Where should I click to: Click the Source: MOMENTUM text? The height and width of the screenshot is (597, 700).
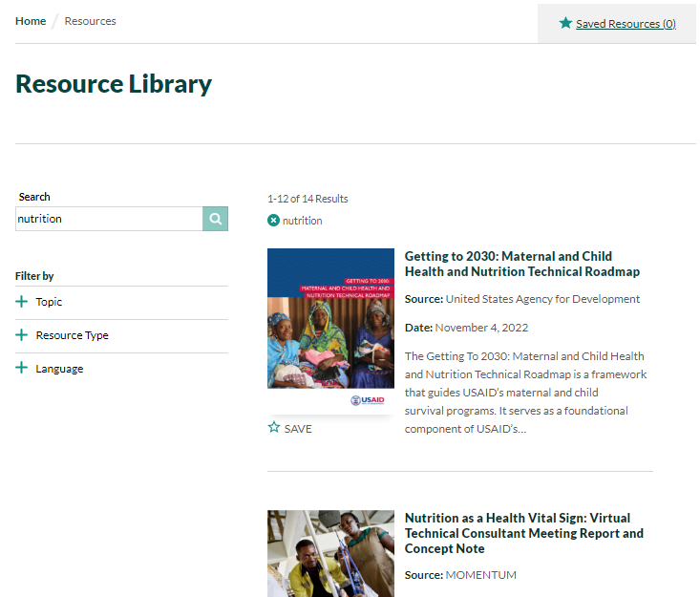[x=460, y=575]
